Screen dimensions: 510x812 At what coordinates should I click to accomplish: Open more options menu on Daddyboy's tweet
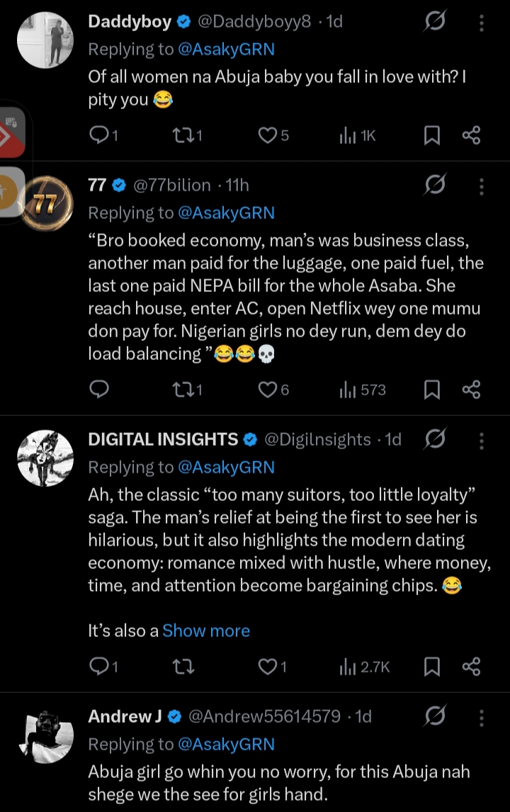(482, 23)
